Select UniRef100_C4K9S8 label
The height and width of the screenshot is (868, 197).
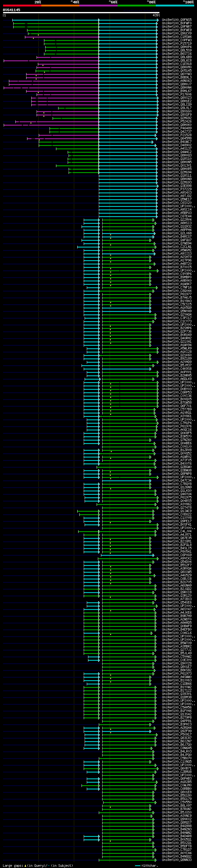point(176,369)
